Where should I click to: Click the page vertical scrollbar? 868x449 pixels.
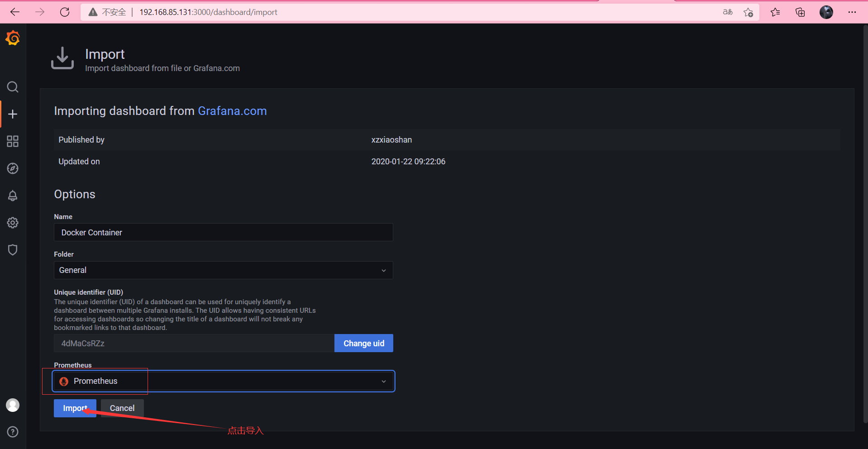[x=865, y=224]
